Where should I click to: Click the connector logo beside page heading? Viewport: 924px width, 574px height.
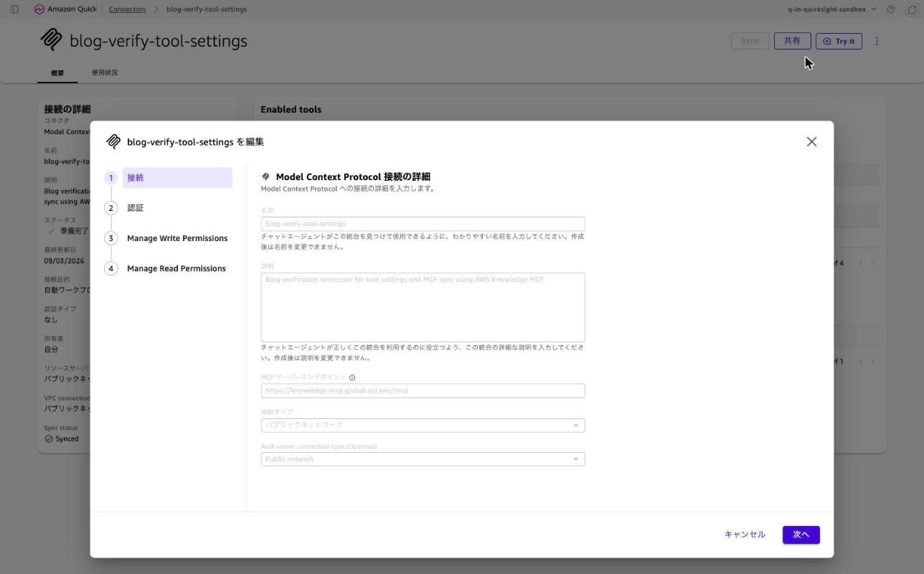pyautogui.click(x=51, y=40)
